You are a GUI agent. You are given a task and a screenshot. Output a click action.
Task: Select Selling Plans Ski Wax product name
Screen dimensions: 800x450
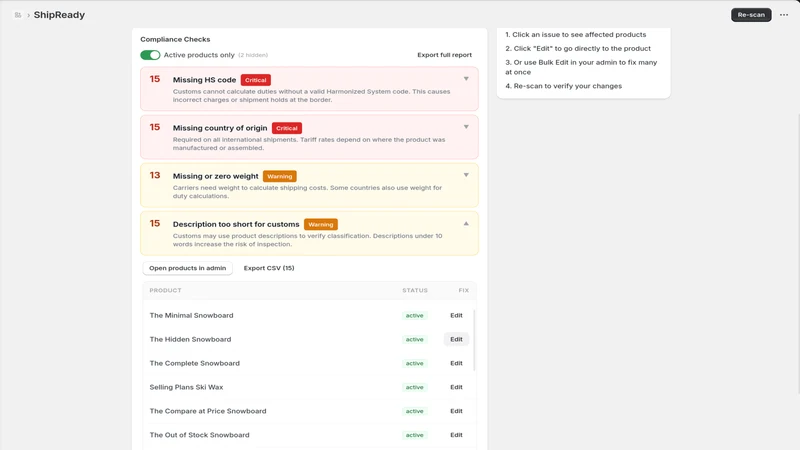coord(186,387)
